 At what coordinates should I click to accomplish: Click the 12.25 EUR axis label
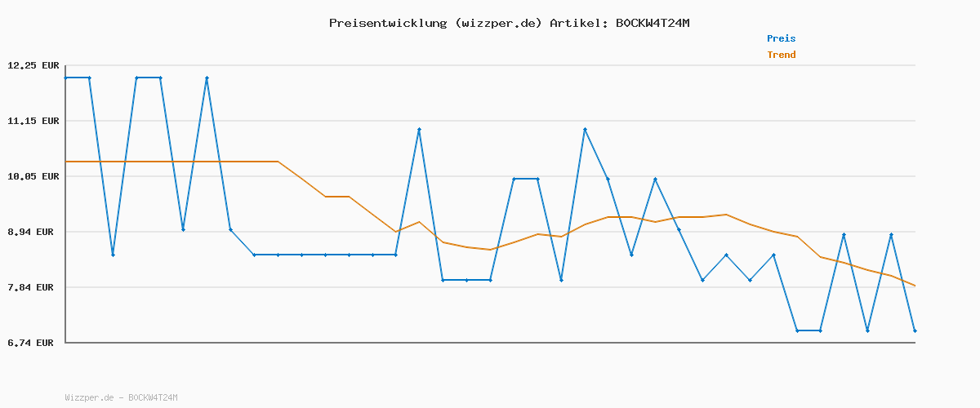coord(33,65)
